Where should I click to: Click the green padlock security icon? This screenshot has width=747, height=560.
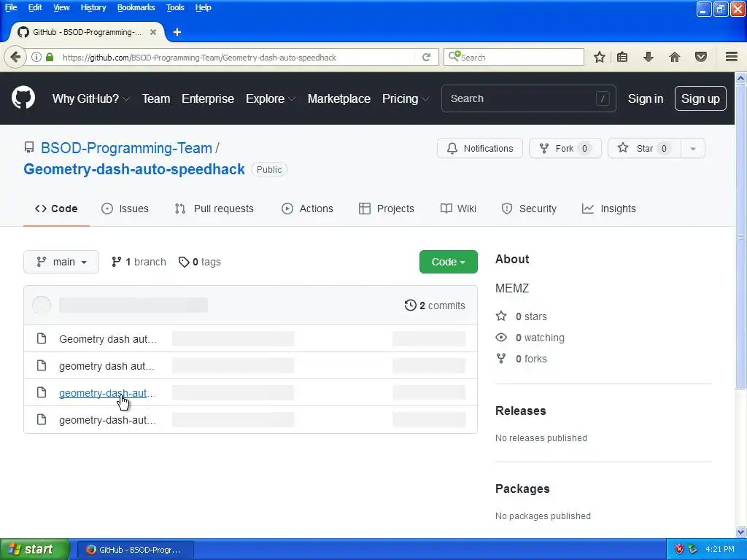[50, 57]
